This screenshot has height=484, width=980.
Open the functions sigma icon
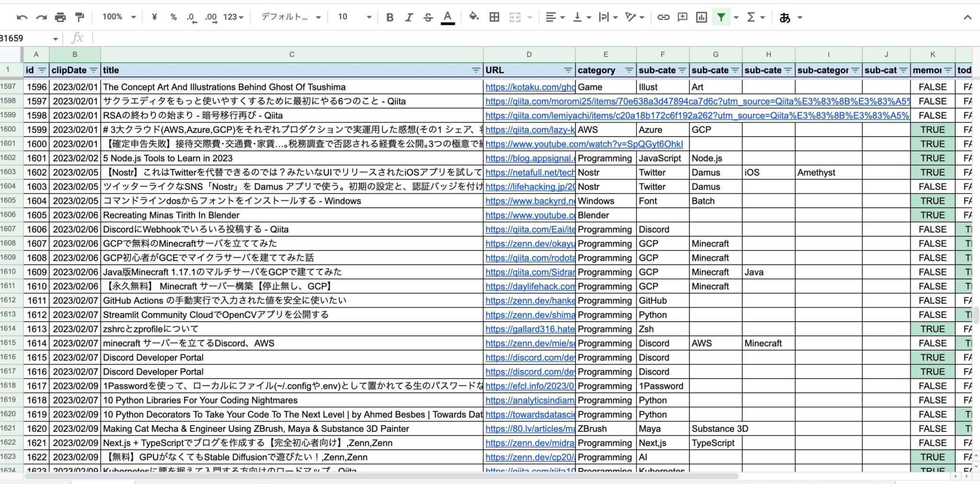click(752, 17)
